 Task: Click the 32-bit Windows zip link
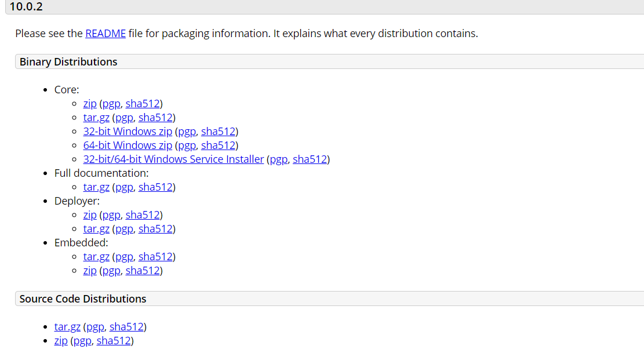[128, 132]
